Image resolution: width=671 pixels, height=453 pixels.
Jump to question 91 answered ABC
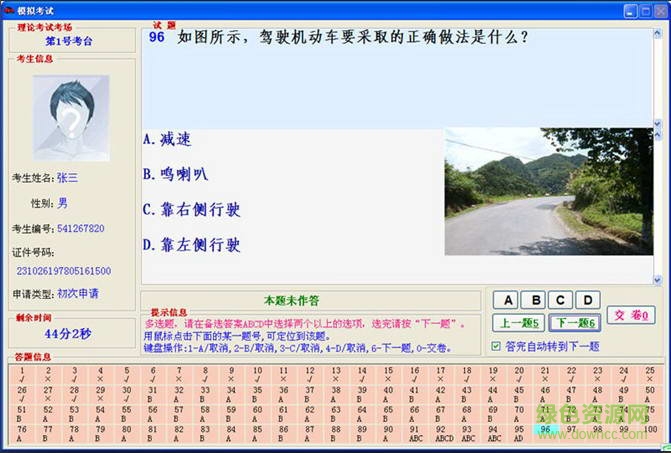415,433
